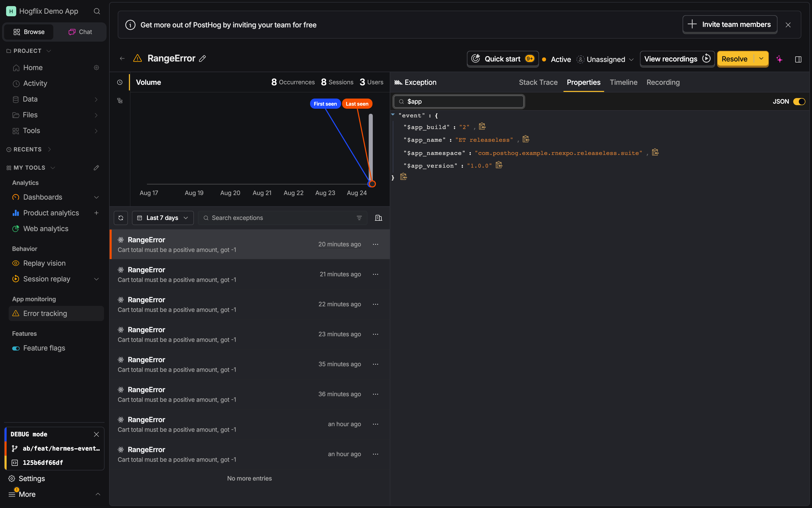Resolve the RangeError issue
The height and width of the screenshot is (508, 812).
coord(735,59)
